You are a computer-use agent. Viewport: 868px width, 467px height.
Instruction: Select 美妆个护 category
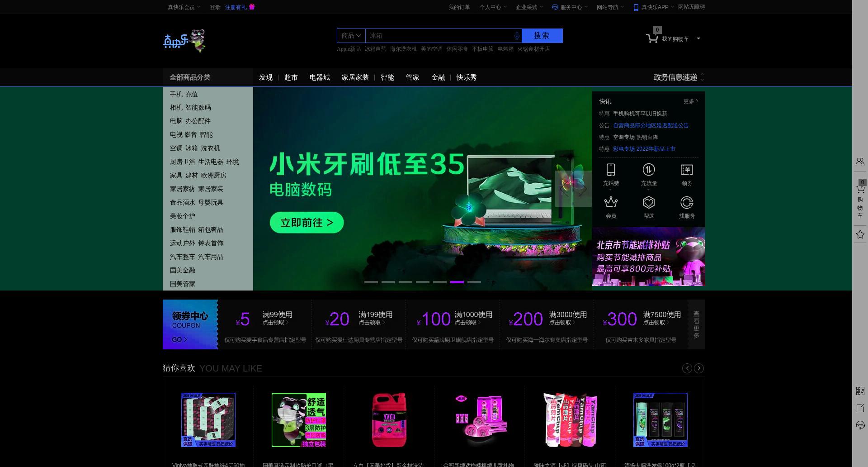click(183, 216)
